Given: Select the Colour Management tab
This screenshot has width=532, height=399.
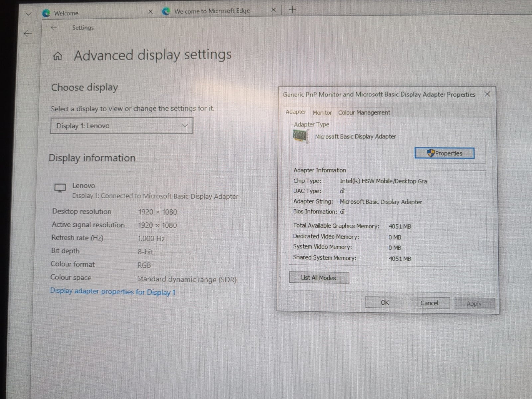Looking at the screenshot, I should pos(364,113).
